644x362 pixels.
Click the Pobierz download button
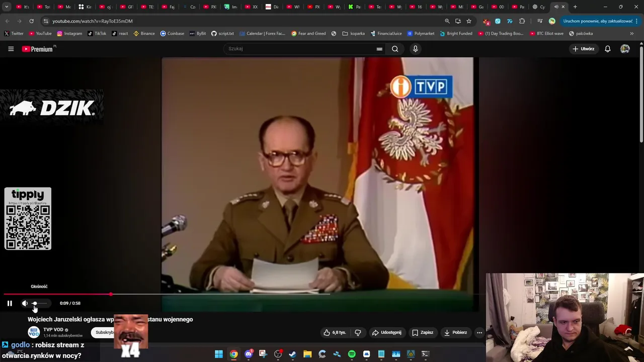[455, 332]
